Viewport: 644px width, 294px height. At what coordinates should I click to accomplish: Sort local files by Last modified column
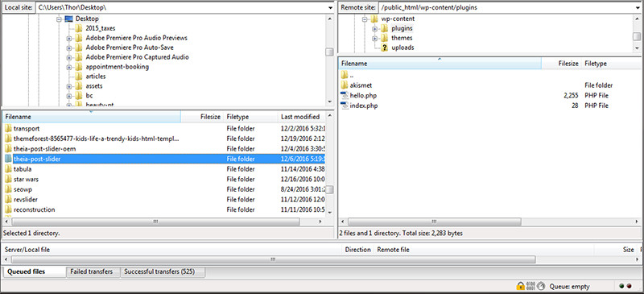click(301, 117)
